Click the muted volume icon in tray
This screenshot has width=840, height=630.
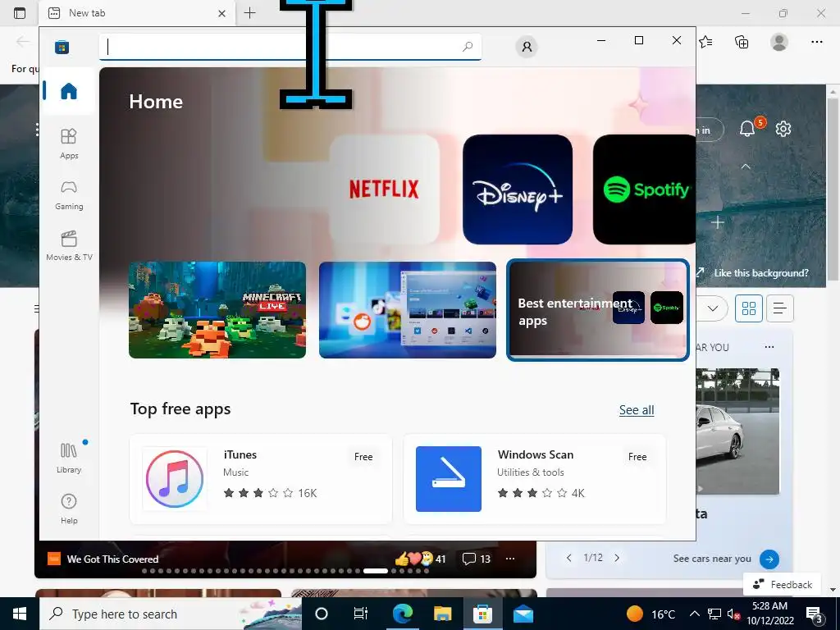(733, 614)
